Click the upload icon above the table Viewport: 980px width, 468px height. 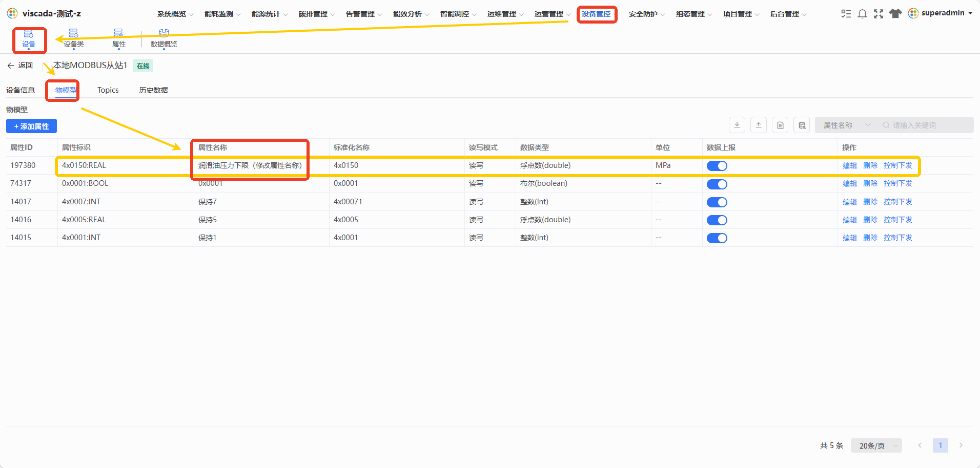(759, 125)
